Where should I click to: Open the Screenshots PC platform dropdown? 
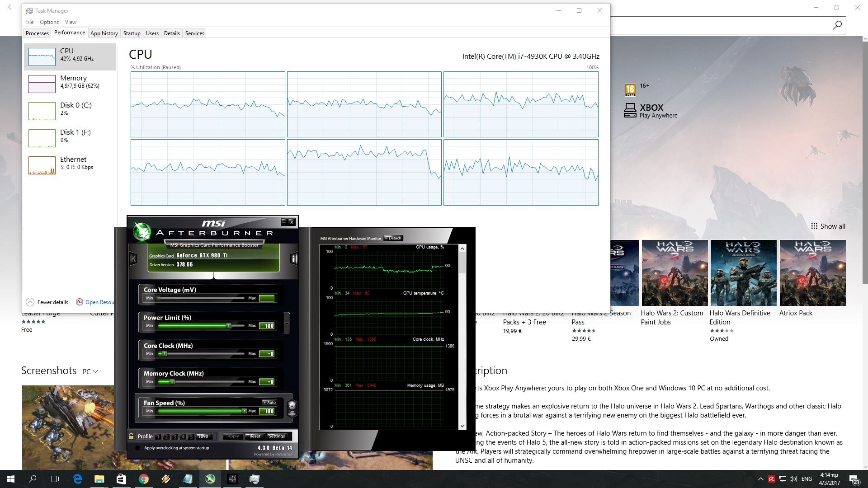[x=90, y=371]
